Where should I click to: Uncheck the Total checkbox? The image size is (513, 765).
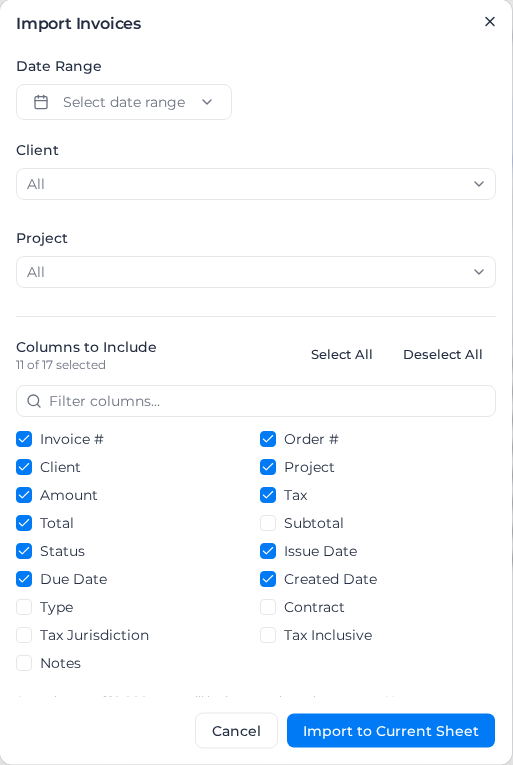[24, 523]
